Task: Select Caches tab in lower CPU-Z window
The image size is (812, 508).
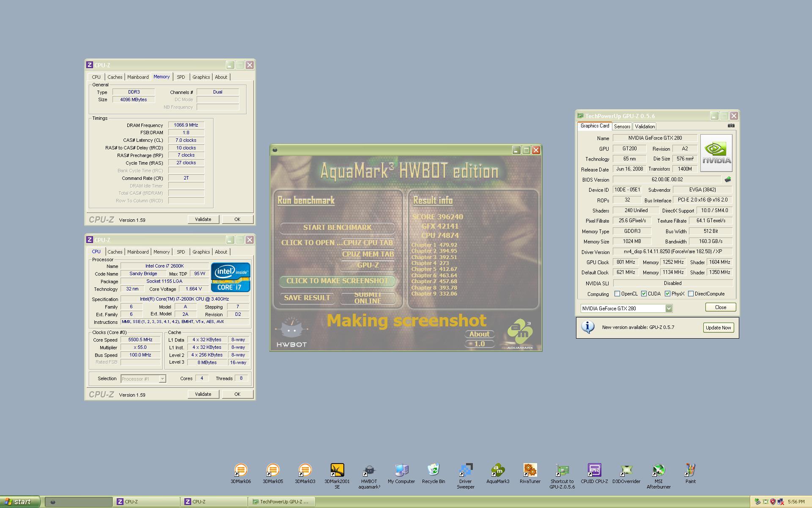Action: [x=115, y=252]
